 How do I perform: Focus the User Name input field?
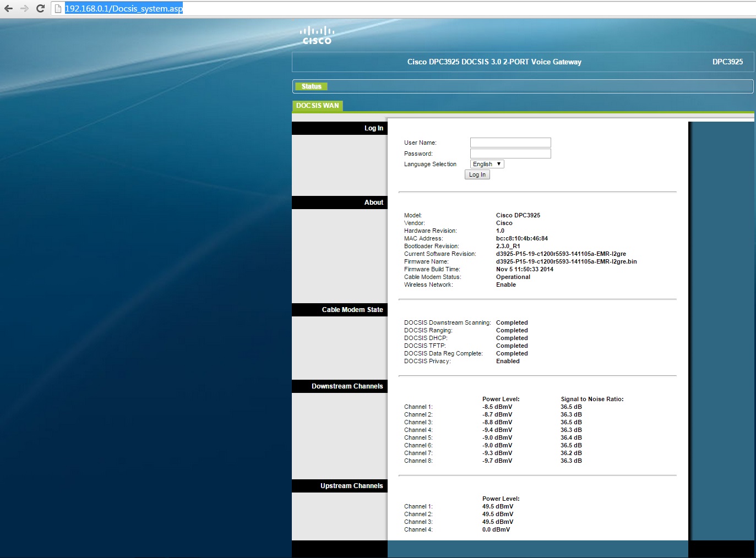click(x=510, y=143)
